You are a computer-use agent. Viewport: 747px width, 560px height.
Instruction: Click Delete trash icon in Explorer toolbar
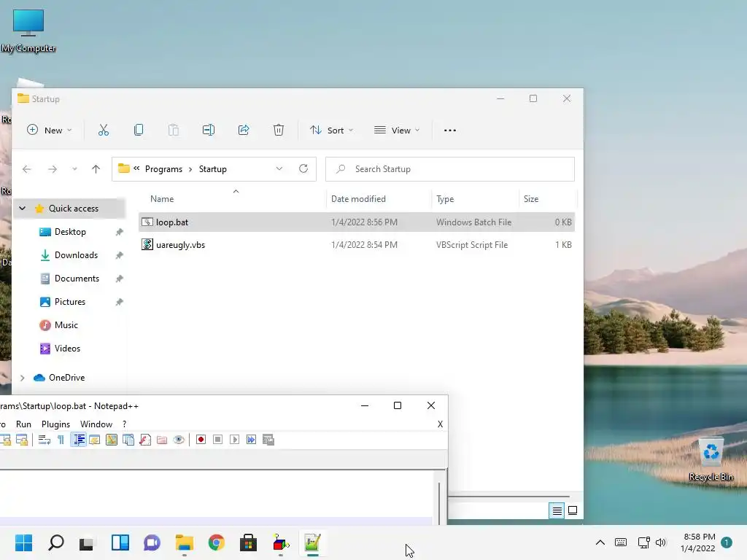[x=279, y=130]
